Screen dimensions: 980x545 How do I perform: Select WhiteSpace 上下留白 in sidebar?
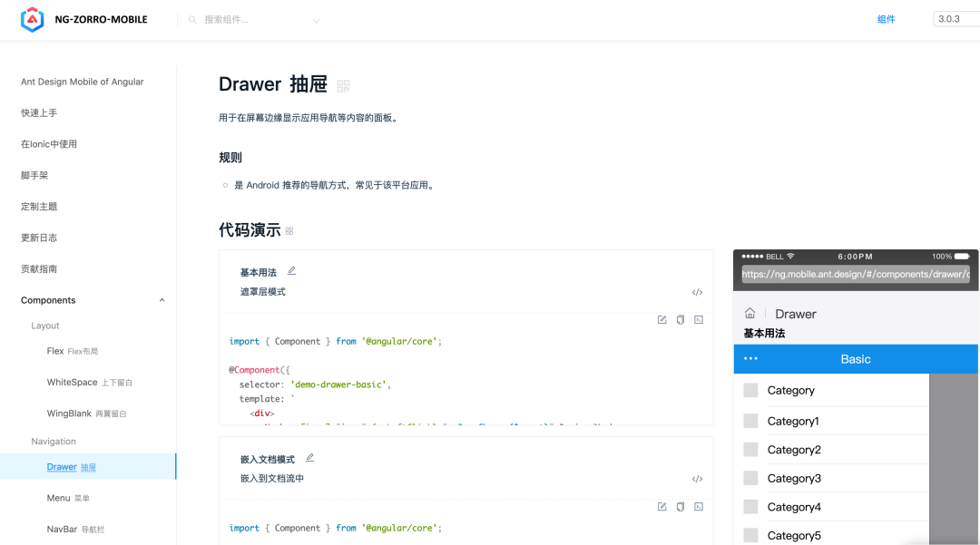(89, 382)
